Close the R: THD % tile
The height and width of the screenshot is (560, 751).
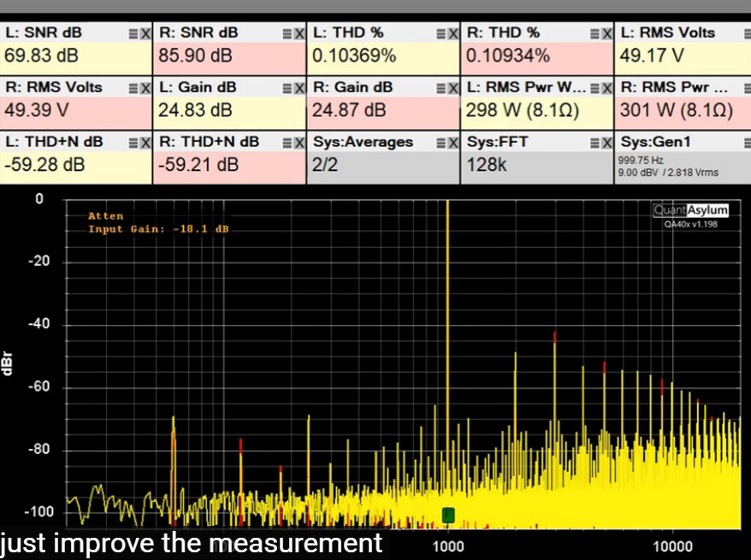click(x=606, y=33)
